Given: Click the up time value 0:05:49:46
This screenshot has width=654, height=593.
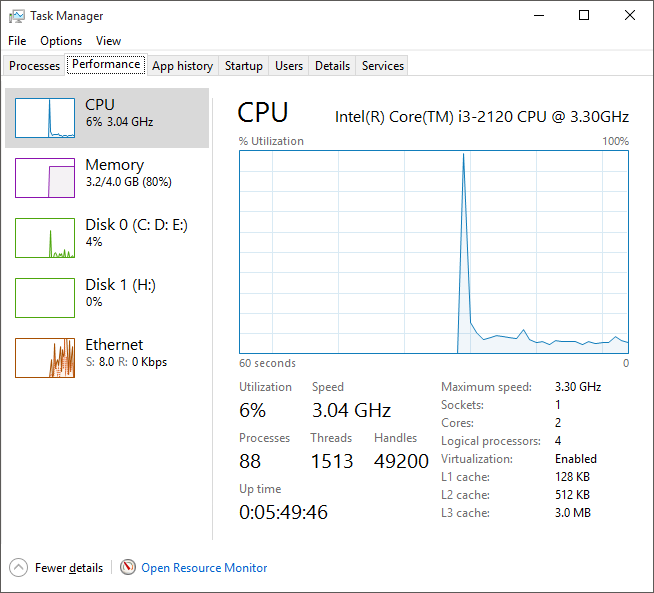Looking at the screenshot, I should click(x=283, y=512).
